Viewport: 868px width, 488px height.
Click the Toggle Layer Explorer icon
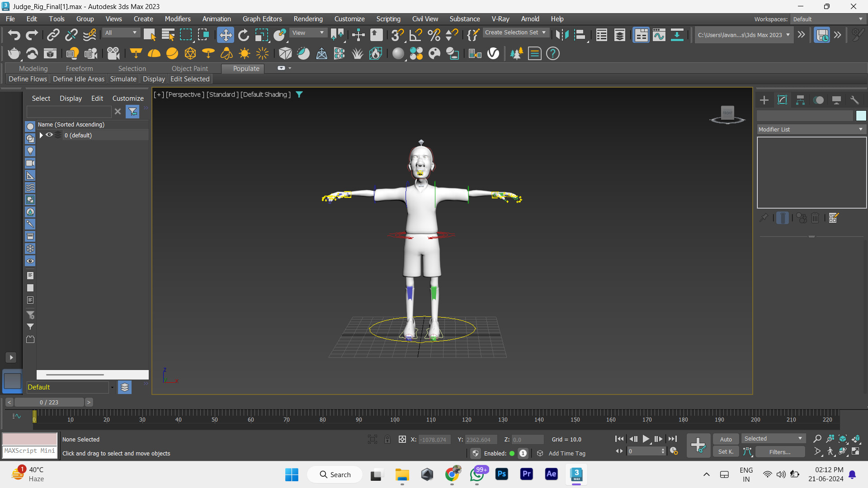click(x=619, y=35)
